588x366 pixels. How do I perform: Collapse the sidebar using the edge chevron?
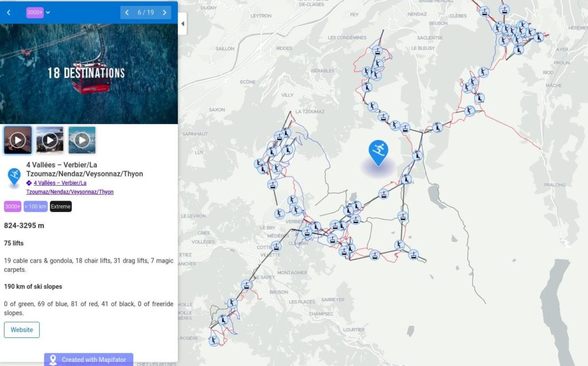[183, 24]
